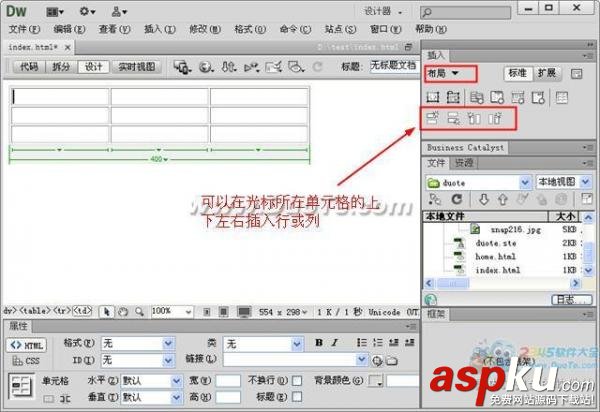Switch to 标准 Standard mode
This screenshot has width=600, height=412.
coord(518,73)
